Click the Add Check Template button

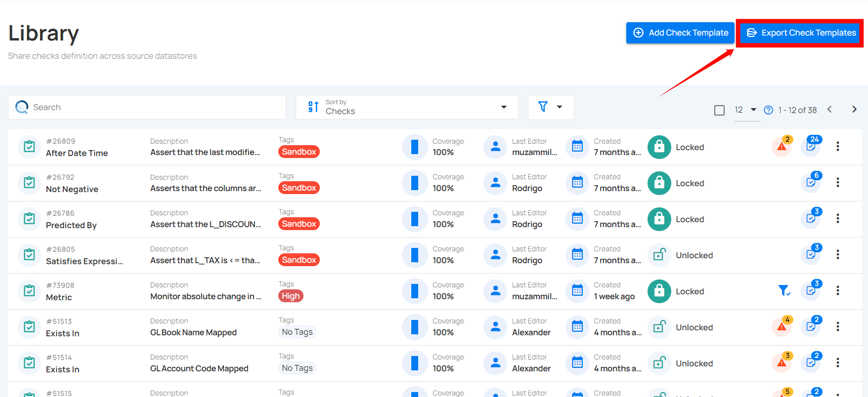pos(680,33)
